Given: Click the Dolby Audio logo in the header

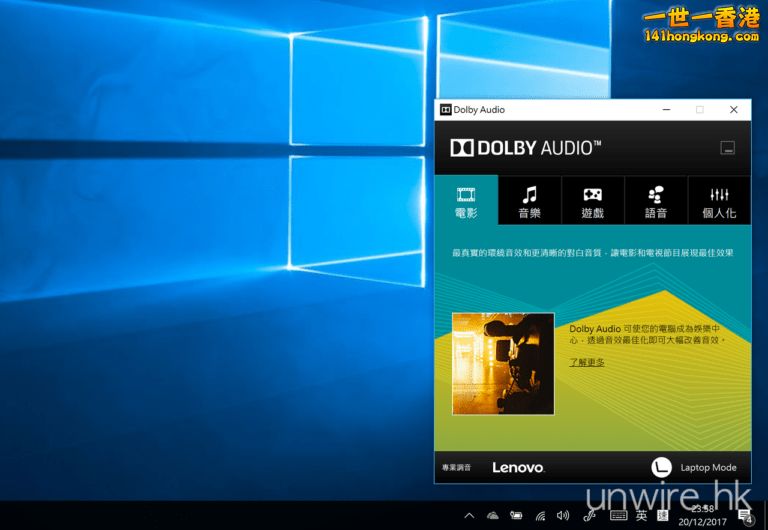Looking at the screenshot, I should 526,148.
